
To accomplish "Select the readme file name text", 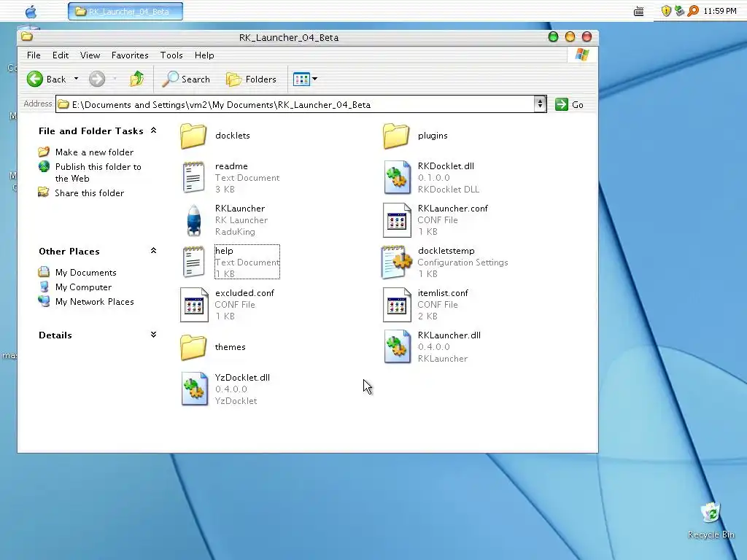I will click(x=231, y=166).
